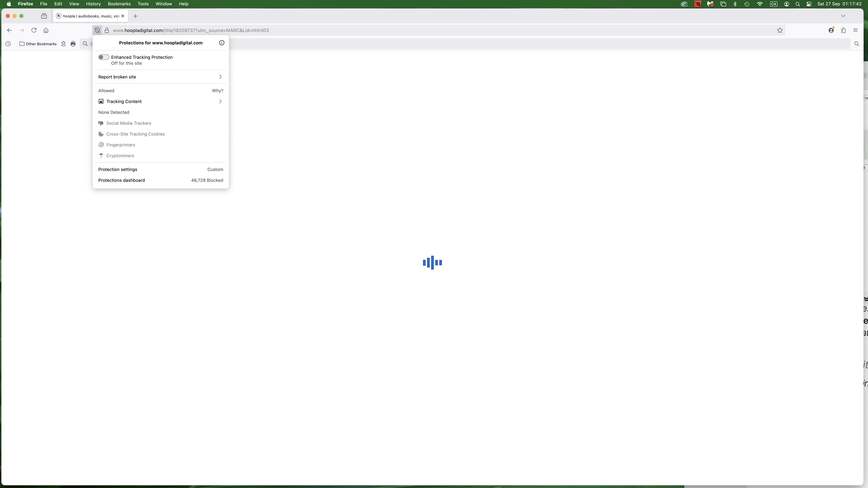Screen dimensions: 868x488
Task: Open Protections dashboard
Action: (x=121, y=180)
